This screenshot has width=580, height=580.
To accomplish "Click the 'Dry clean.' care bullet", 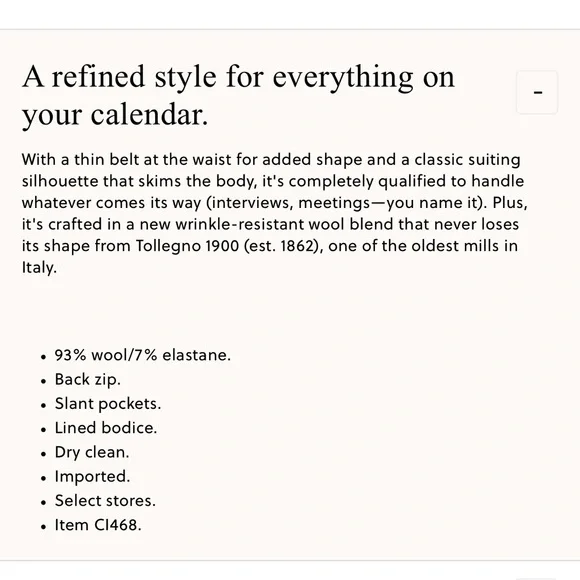I will pyautogui.click(x=92, y=452).
